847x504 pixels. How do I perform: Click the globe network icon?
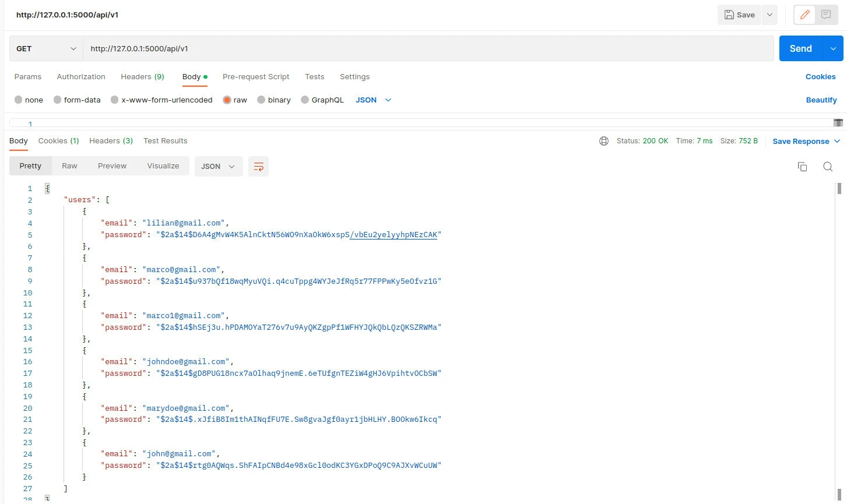(604, 141)
